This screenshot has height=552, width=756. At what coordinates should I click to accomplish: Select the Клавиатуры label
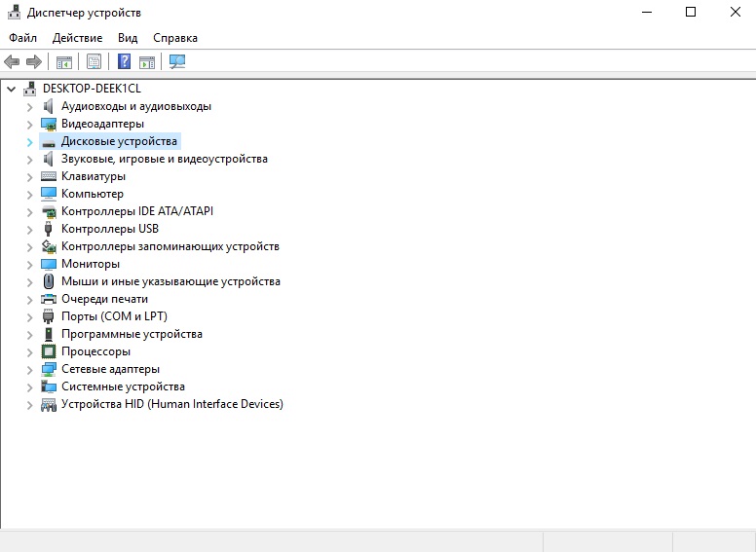(94, 176)
